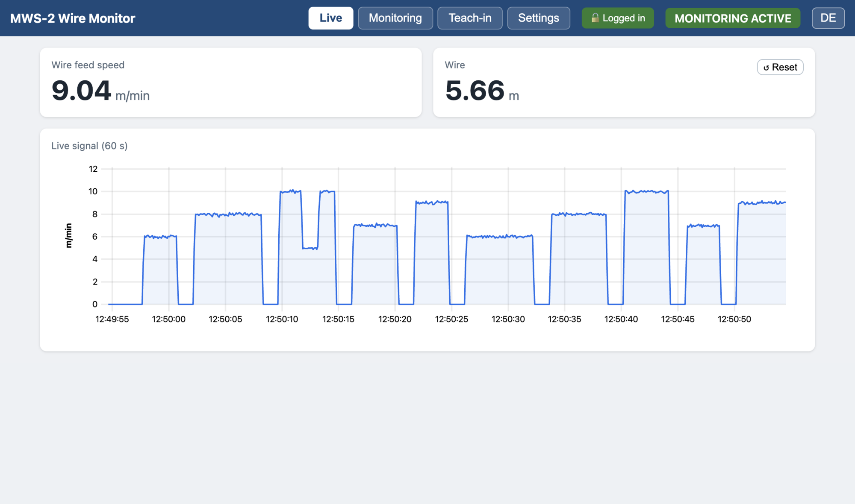The height and width of the screenshot is (504, 855).
Task: Open the Teach-in tab
Action: 470,18
